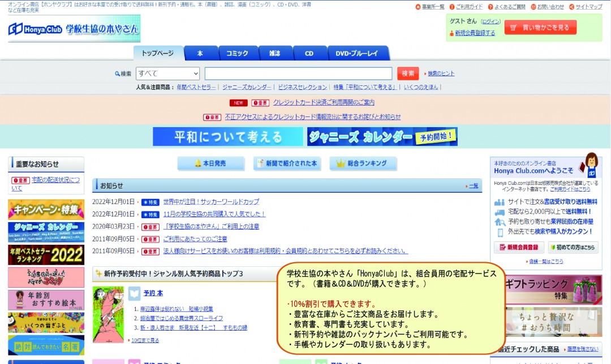Open the 「学校生協の本やさん」ご利用上の注意 link

point(211,227)
